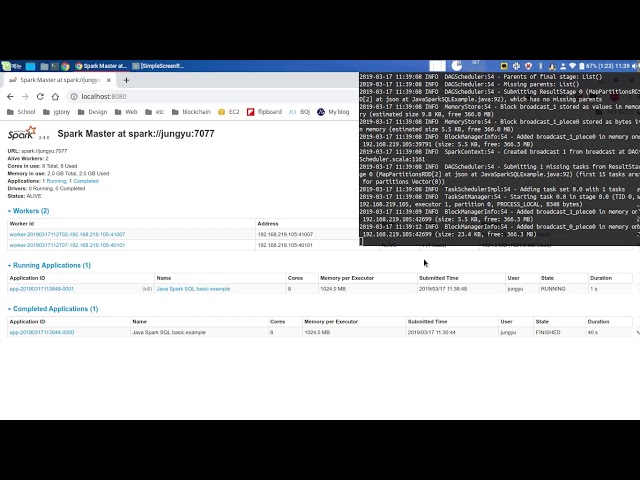The height and width of the screenshot is (480, 640).
Task: Go back in browser history
Action: coord(11,97)
